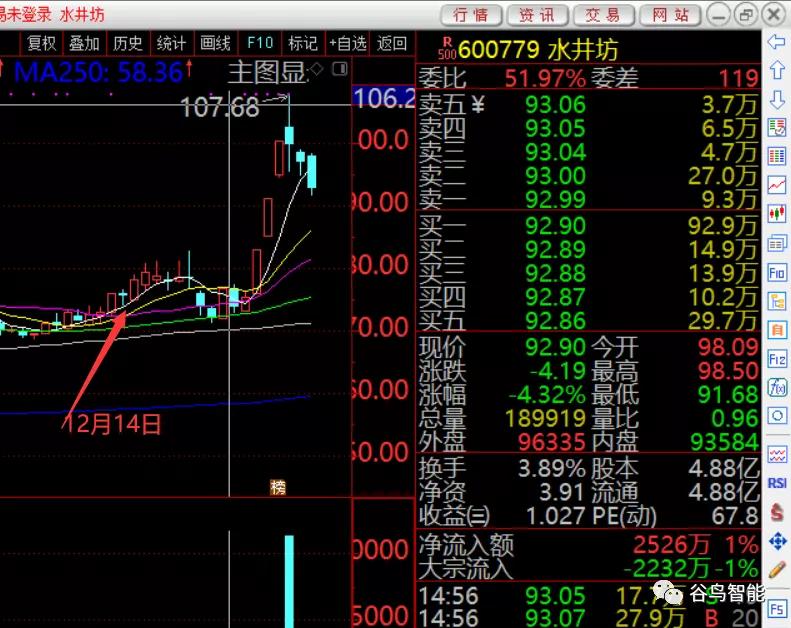Click the F10 sidebar icon
791x628 pixels.
click(x=777, y=273)
